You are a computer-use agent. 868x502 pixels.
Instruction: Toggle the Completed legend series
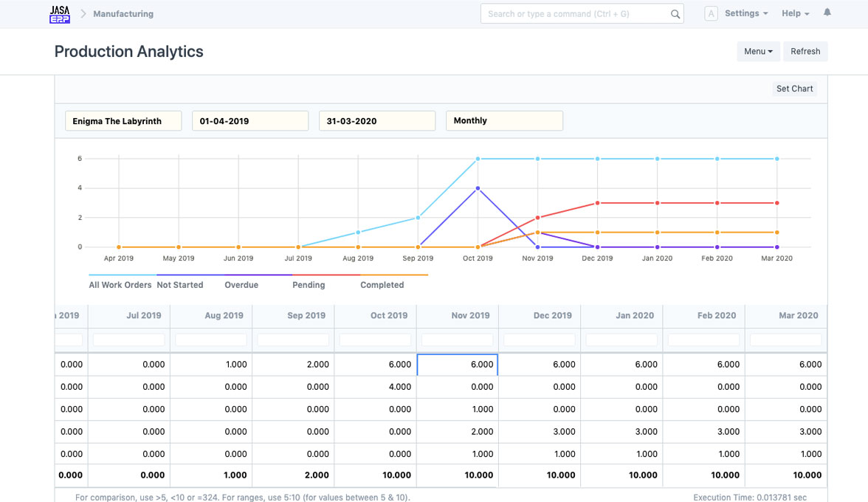[382, 285]
